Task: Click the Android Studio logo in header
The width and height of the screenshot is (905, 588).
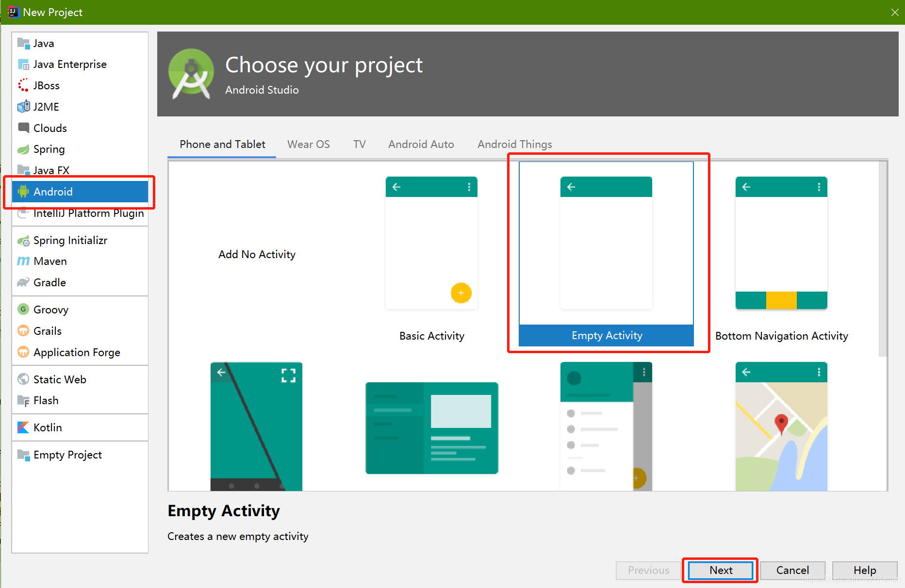Action: (191, 74)
